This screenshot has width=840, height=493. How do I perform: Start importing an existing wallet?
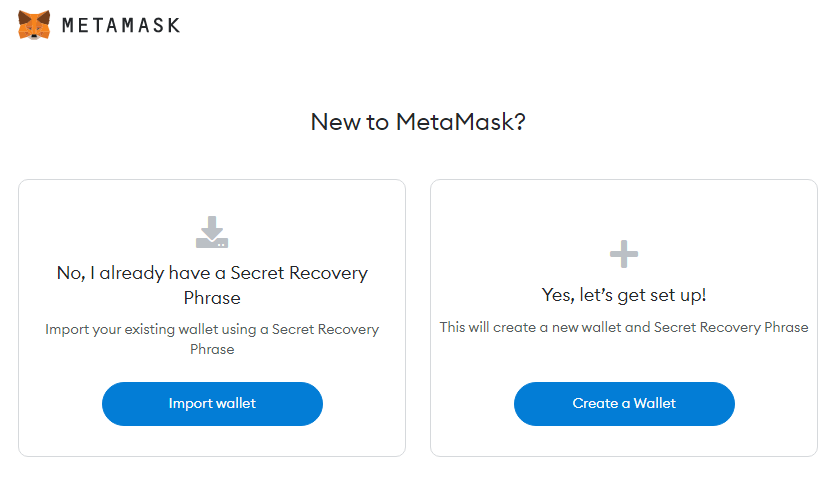[212, 404]
